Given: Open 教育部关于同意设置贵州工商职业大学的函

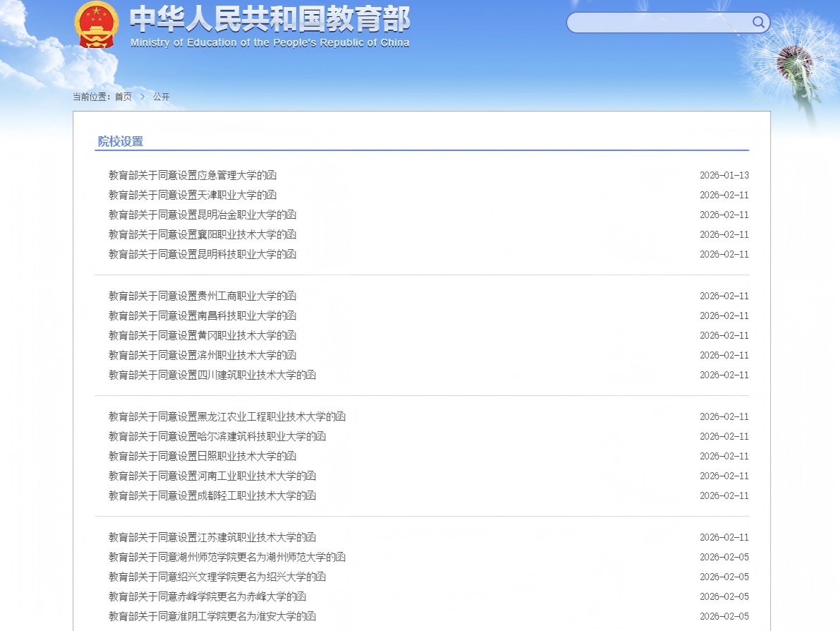Looking at the screenshot, I should [x=202, y=296].
